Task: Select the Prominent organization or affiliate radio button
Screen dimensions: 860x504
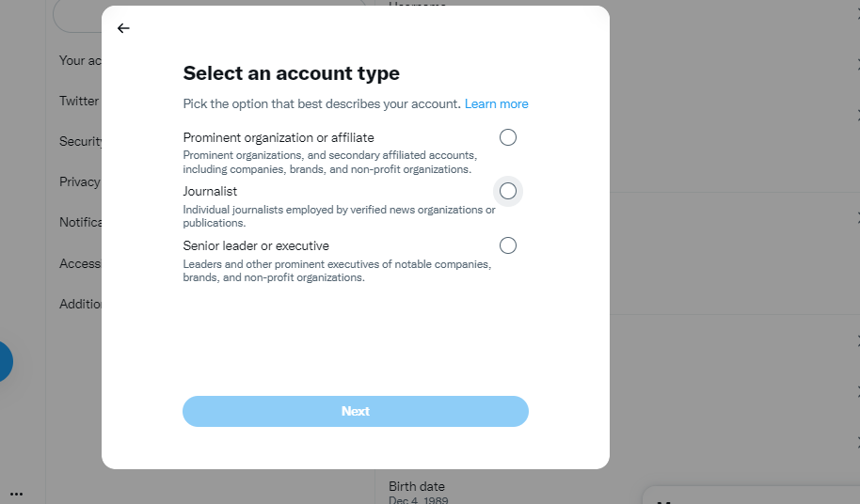Action: tap(508, 137)
